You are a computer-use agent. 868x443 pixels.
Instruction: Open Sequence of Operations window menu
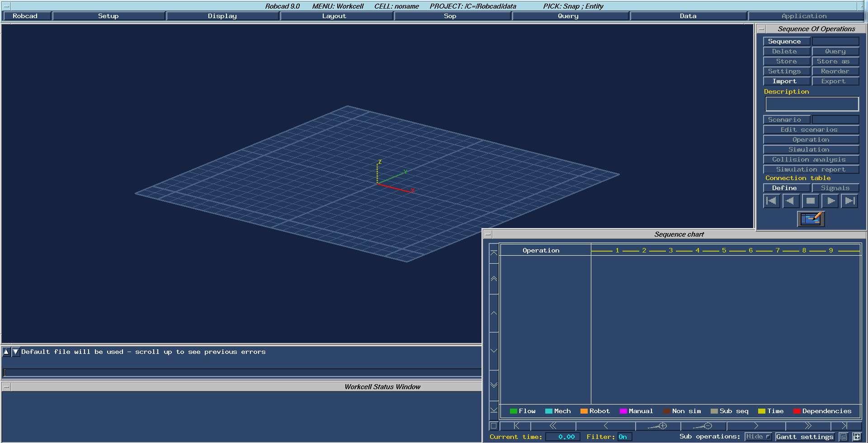pyautogui.click(x=761, y=29)
